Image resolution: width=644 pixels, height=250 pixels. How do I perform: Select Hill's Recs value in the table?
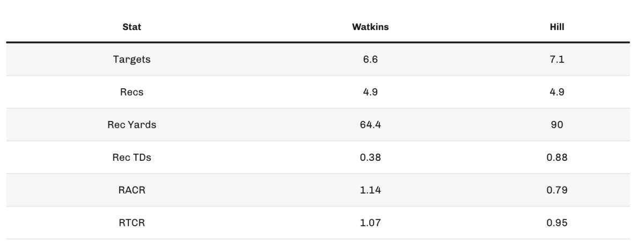557,92
